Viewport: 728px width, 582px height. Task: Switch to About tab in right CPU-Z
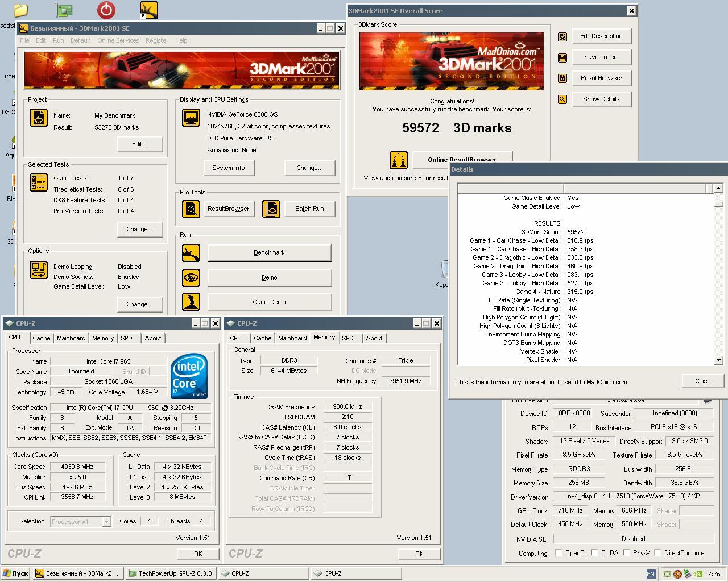click(374, 338)
